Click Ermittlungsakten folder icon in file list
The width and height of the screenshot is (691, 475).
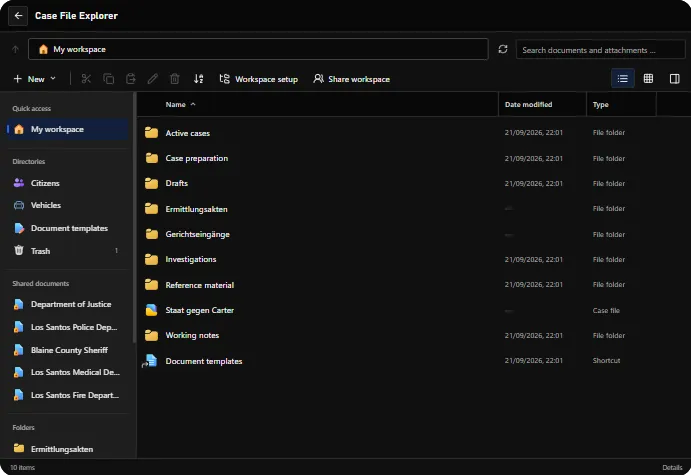click(151, 208)
